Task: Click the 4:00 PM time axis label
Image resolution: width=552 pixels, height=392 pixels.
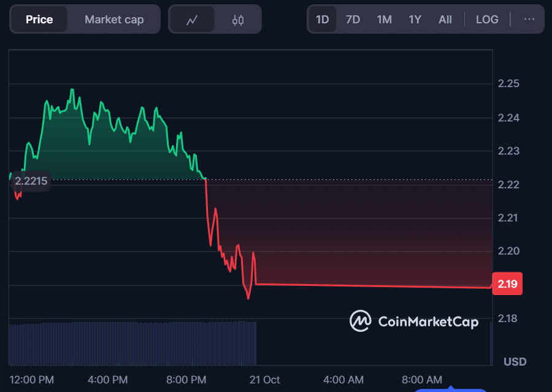Action: click(x=108, y=380)
